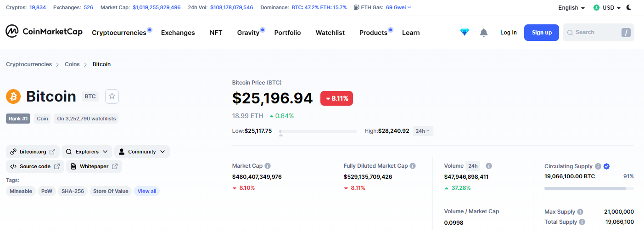Click the Coin type badge
Screen dimensions: 644x238
(x=43, y=119)
